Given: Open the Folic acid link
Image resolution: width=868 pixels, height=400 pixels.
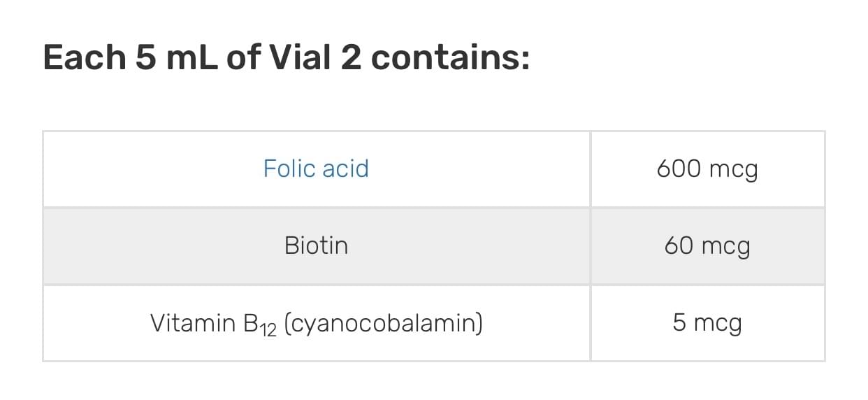Looking at the screenshot, I should 316,169.
